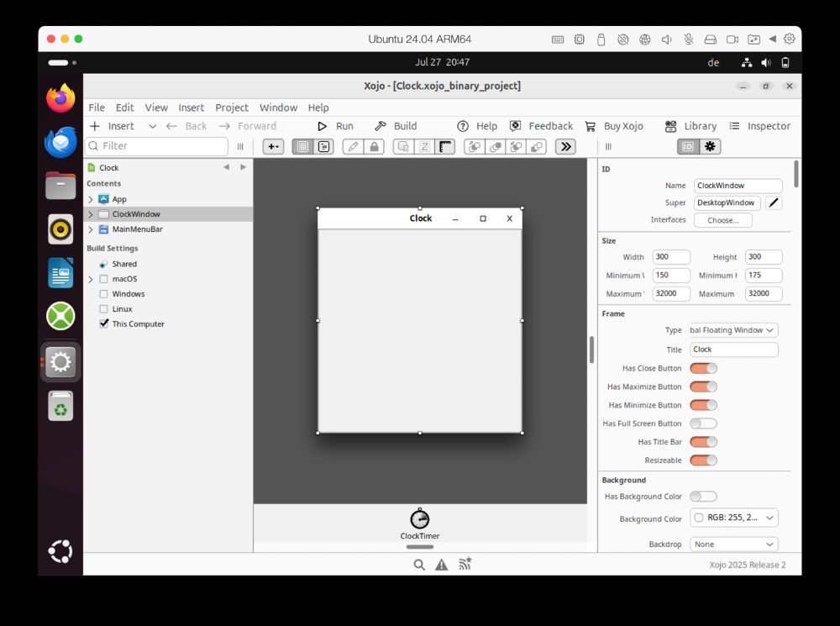
Task: Switch to code editor view icon
Action: point(323,146)
